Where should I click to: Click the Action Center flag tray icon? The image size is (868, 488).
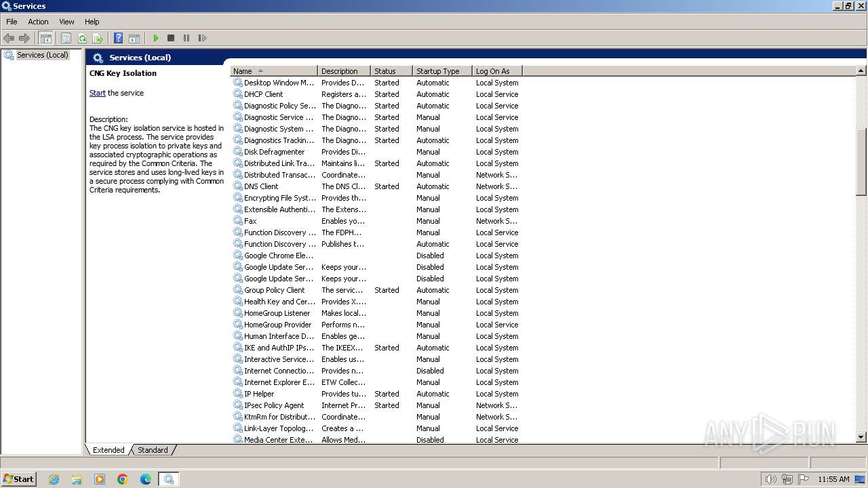[x=804, y=479]
